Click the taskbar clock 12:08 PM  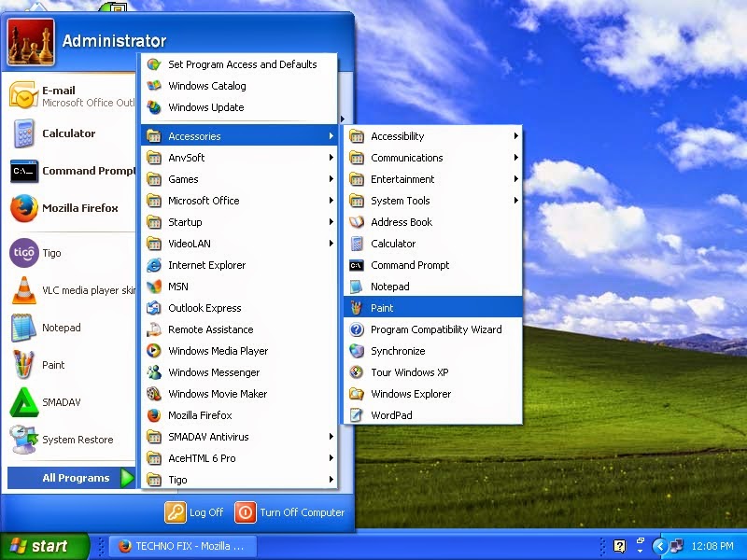click(712, 546)
